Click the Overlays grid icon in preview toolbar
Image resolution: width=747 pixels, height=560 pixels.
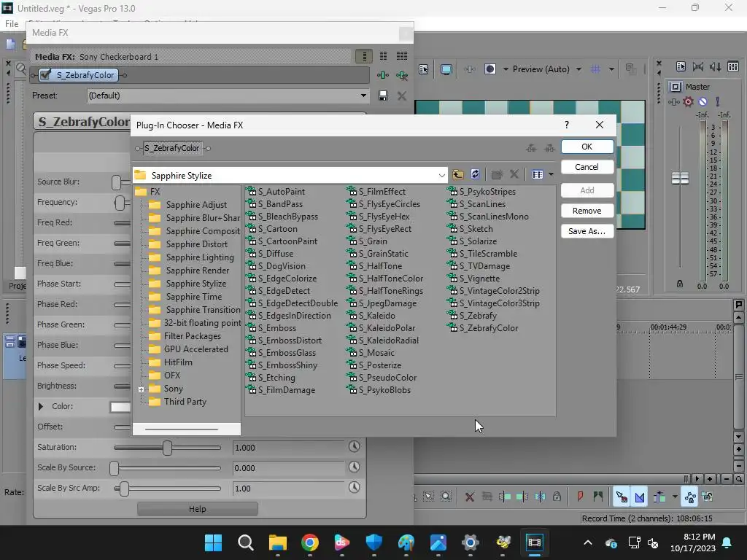595,69
